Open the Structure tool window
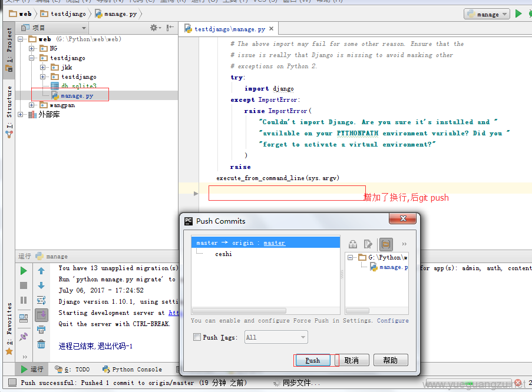This screenshot has height=392, width=532. point(9,112)
